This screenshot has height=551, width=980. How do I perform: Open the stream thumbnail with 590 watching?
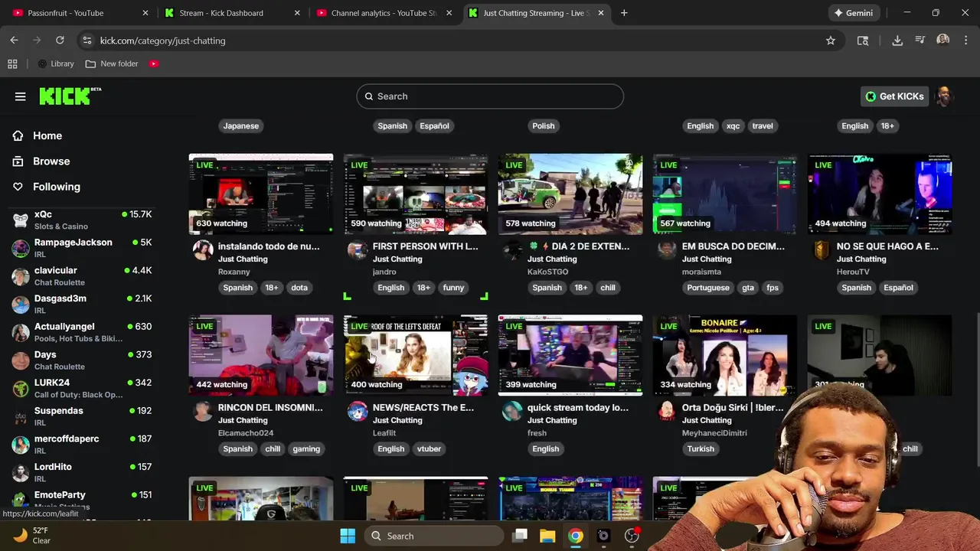pos(416,194)
